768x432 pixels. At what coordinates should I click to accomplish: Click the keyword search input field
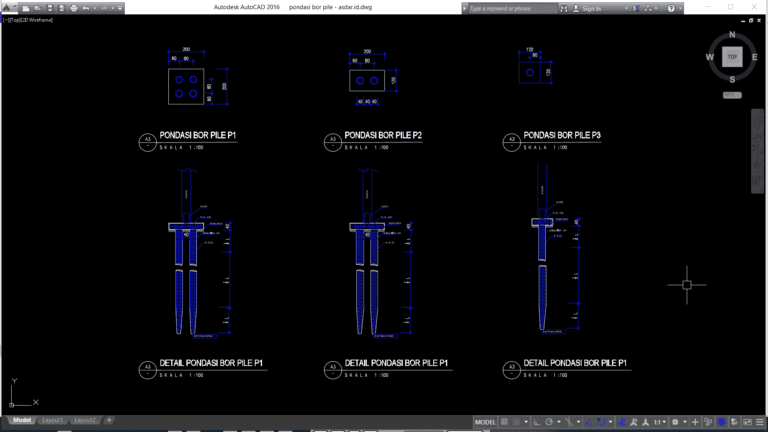[x=512, y=8]
